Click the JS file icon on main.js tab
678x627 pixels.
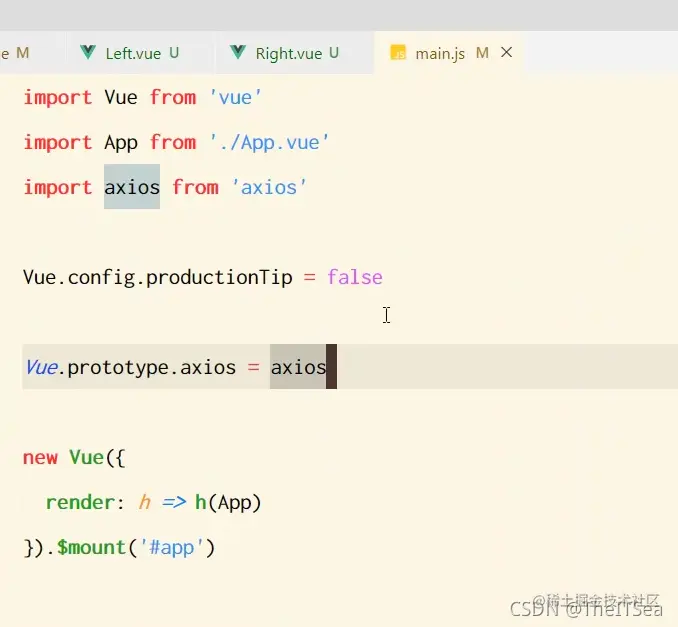coord(398,53)
